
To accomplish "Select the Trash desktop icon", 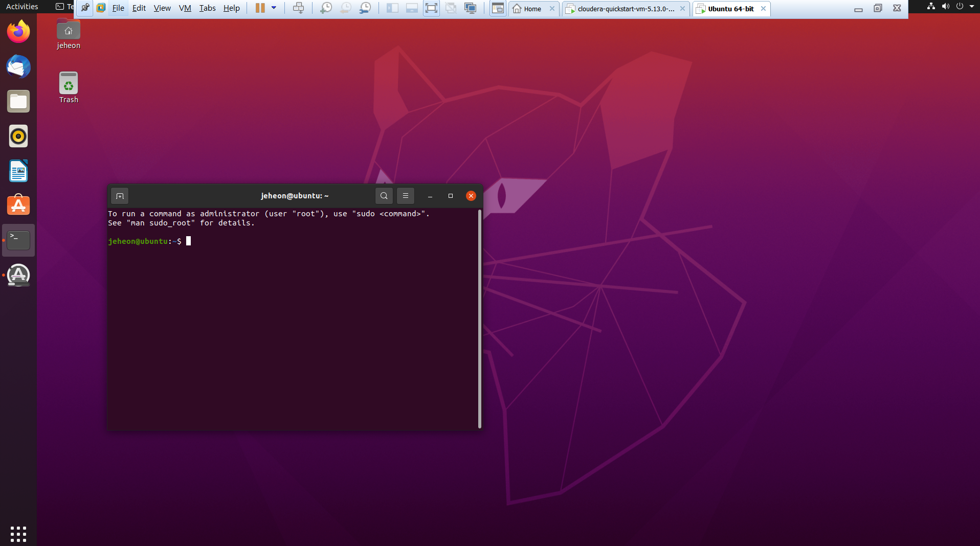I will (69, 88).
